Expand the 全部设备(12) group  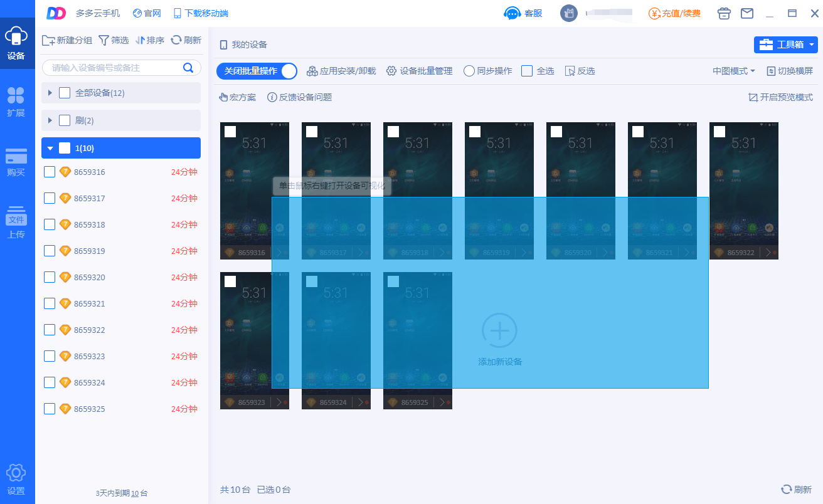(50, 93)
